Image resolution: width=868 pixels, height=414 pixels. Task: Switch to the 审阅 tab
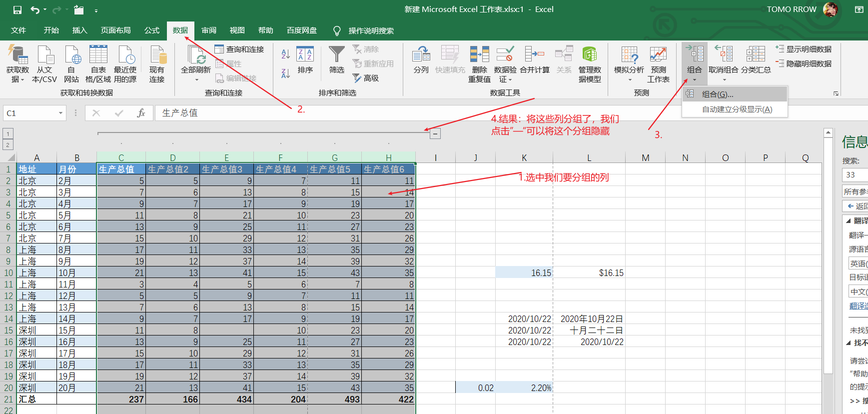[x=209, y=30]
